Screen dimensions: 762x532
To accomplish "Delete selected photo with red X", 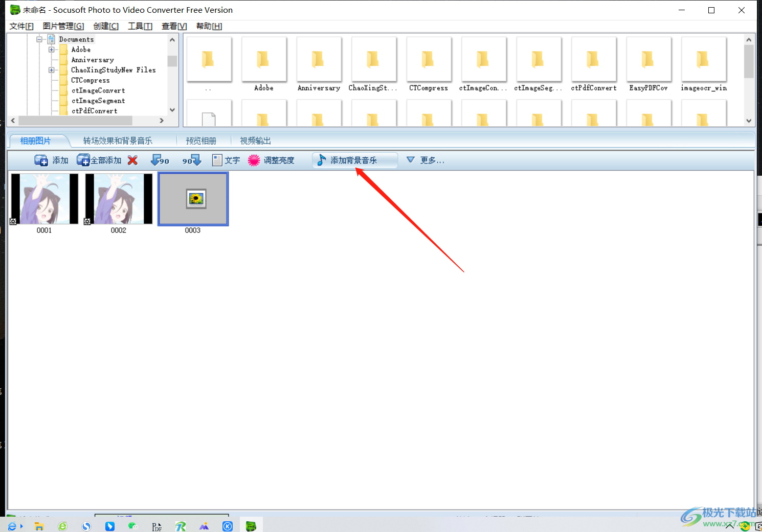I will coord(132,160).
